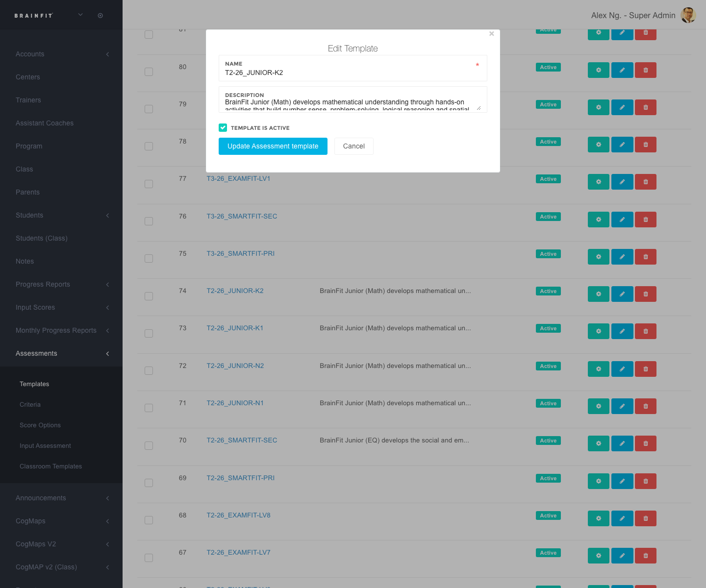This screenshot has height=588, width=706.
Task: Open settings for T2-26_JUNIOR-K1
Action: tap(599, 331)
